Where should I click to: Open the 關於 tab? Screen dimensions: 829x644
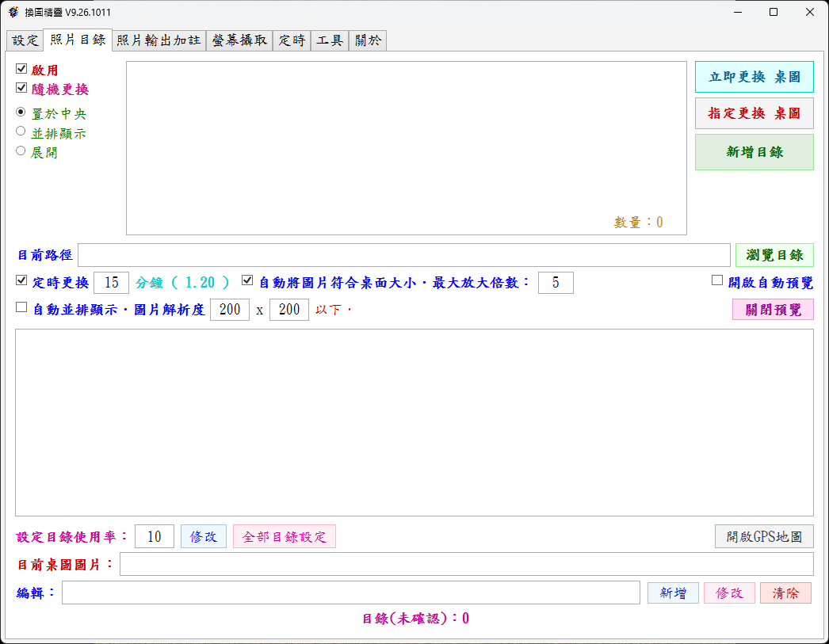pos(368,40)
